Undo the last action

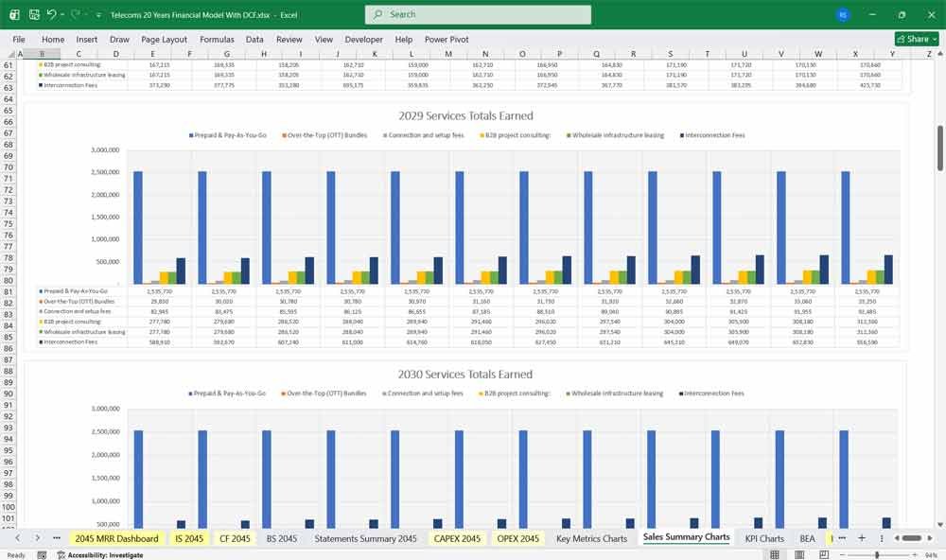point(51,14)
